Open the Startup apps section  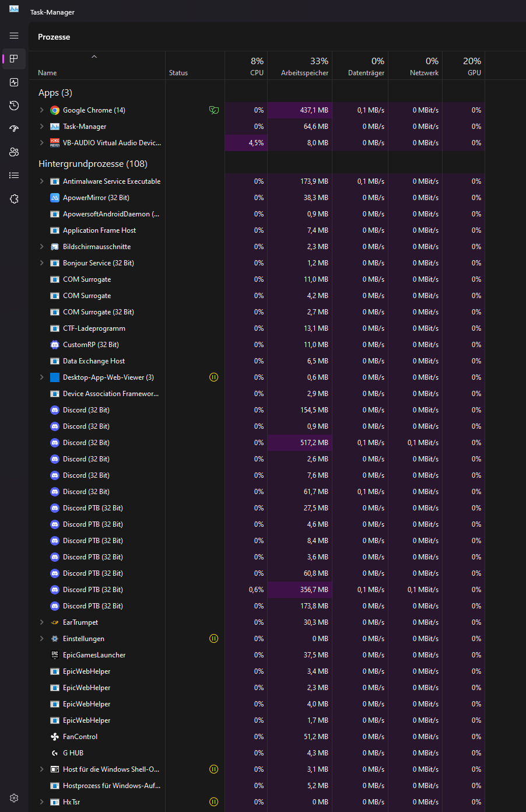tap(14, 128)
